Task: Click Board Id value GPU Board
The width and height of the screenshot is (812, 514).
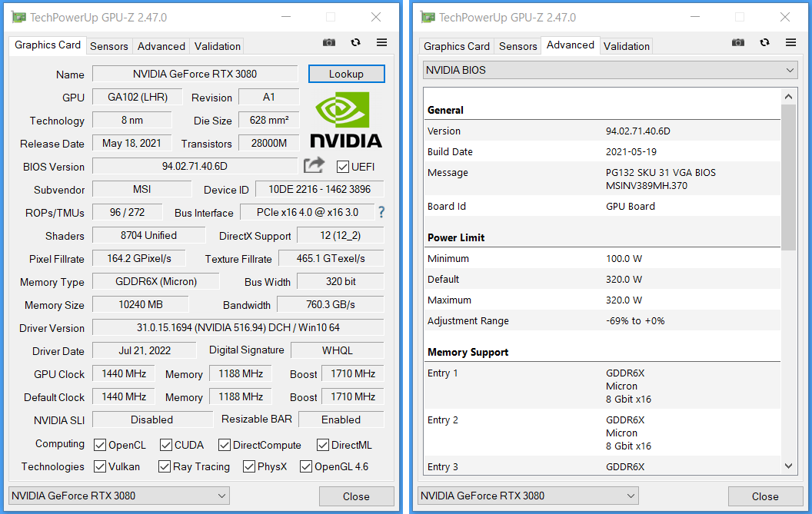Action: (631, 206)
